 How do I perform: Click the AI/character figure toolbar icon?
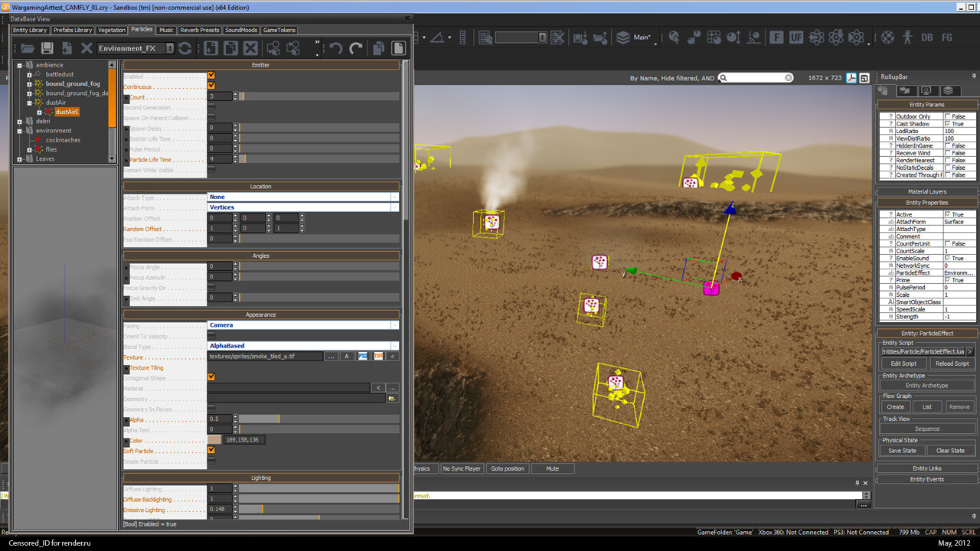pyautogui.click(x=907, y=37)
